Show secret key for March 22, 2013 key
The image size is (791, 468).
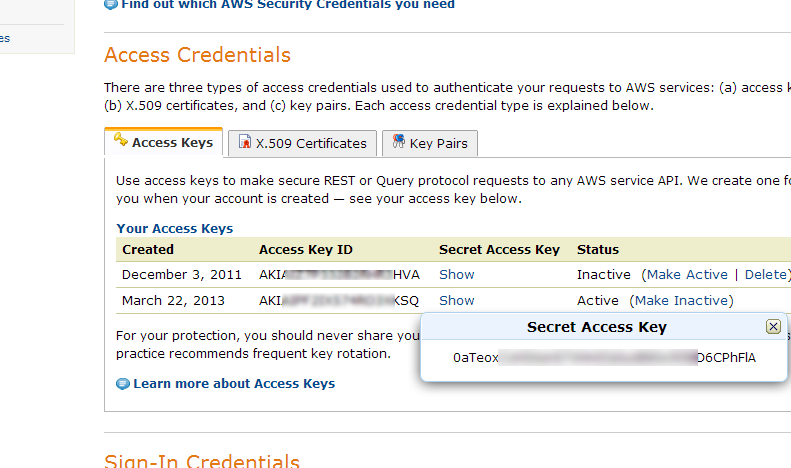tap(457, 301)
